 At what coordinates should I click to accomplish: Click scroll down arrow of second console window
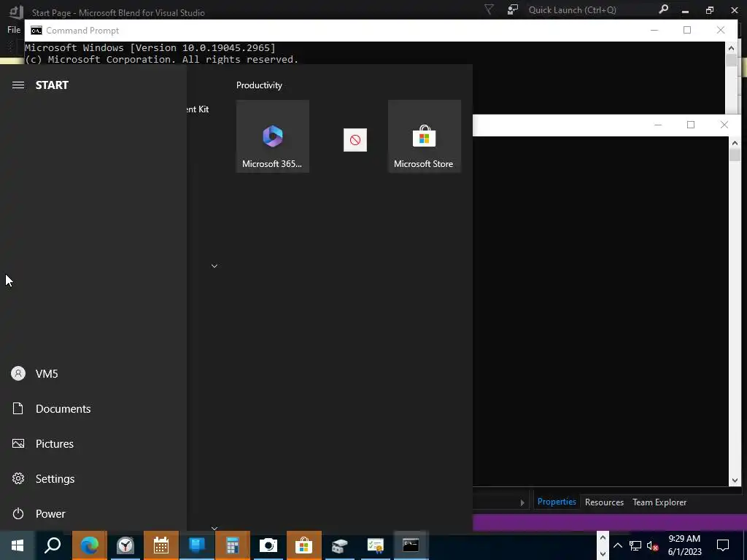tap(734, 481)
